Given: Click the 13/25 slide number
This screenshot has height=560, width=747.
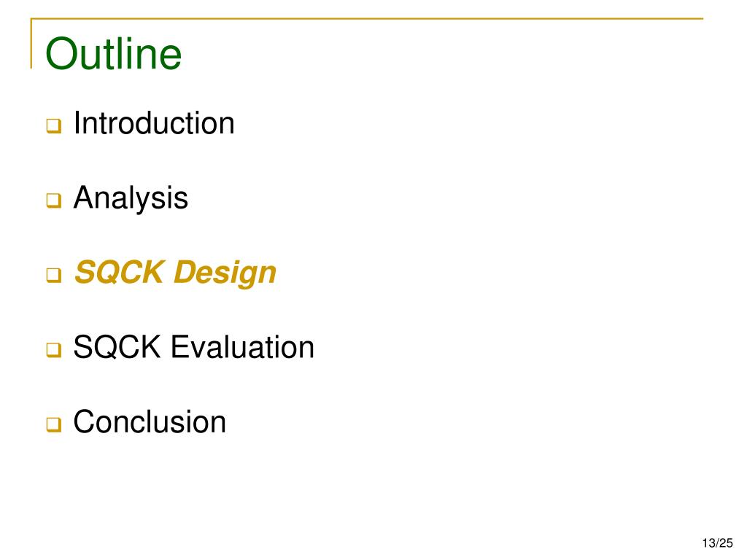Looking at the screenshot, I should coord(718,542).
